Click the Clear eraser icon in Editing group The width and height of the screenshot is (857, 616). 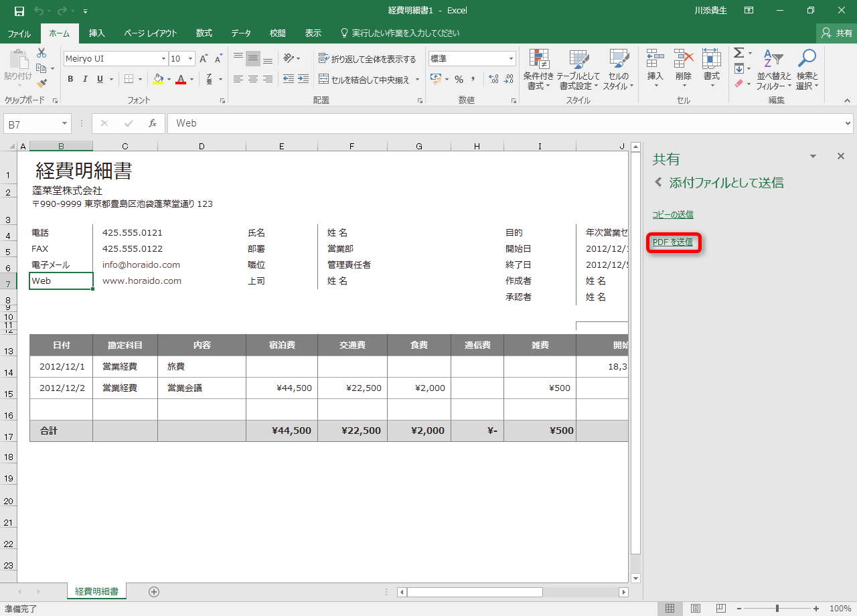coord(739,84)
